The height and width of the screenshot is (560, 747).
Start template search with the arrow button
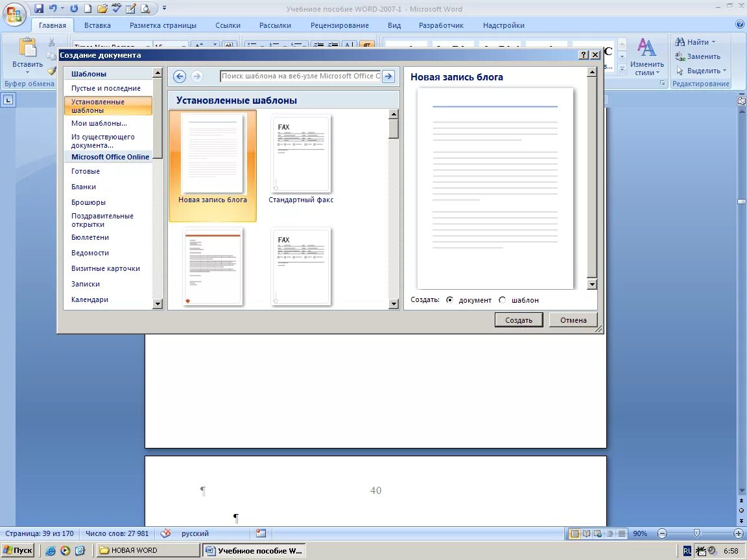[x=389, y=76]
